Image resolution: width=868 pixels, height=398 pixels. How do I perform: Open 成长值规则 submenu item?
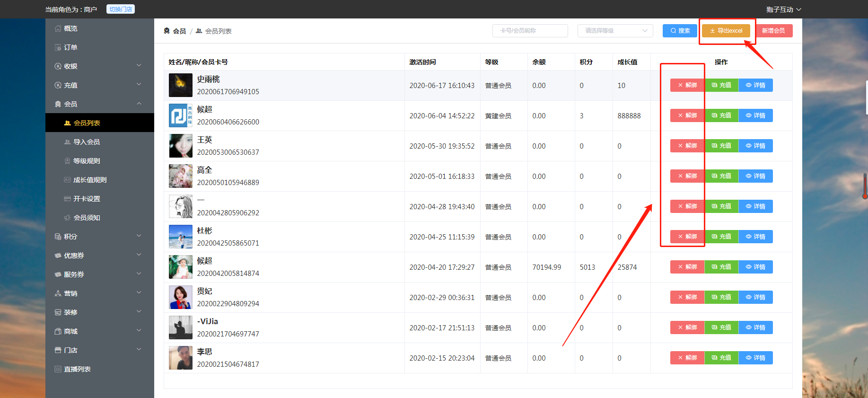(x=100, y=180)
